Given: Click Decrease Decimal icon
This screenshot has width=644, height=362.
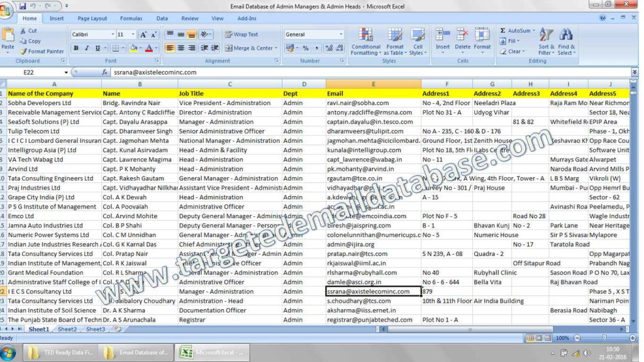Looking at the screenshot, I should [340, 48].
